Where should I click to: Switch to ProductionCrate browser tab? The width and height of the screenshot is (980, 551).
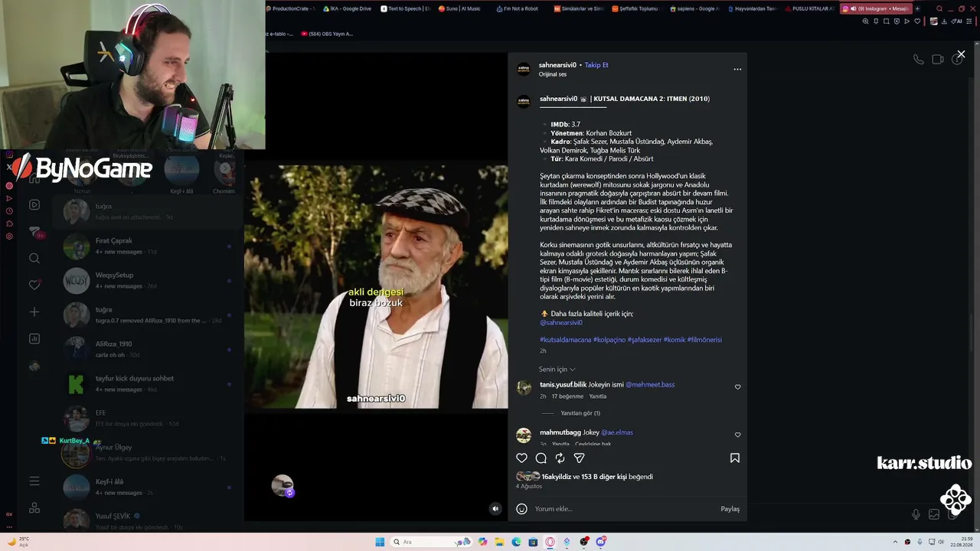290,8
